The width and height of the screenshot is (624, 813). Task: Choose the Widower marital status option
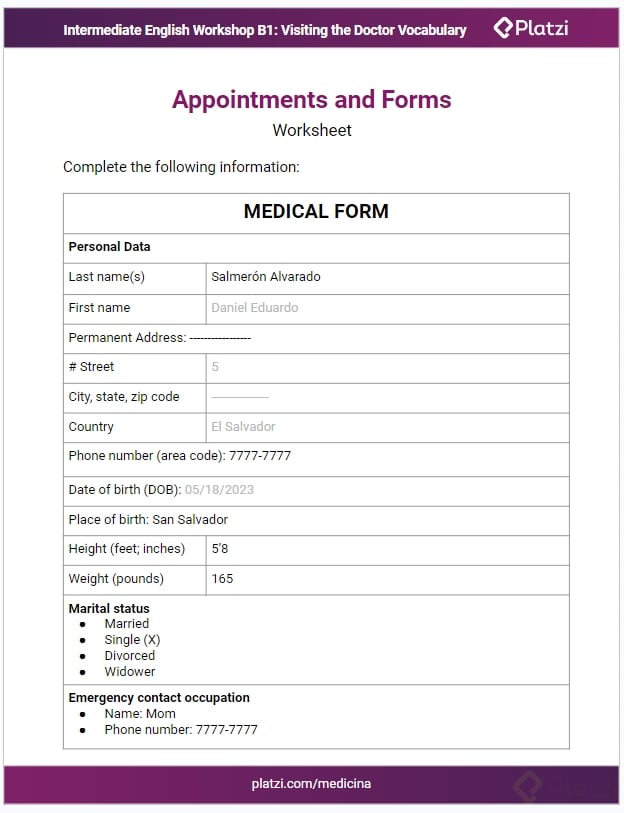(x=130, y=672)
